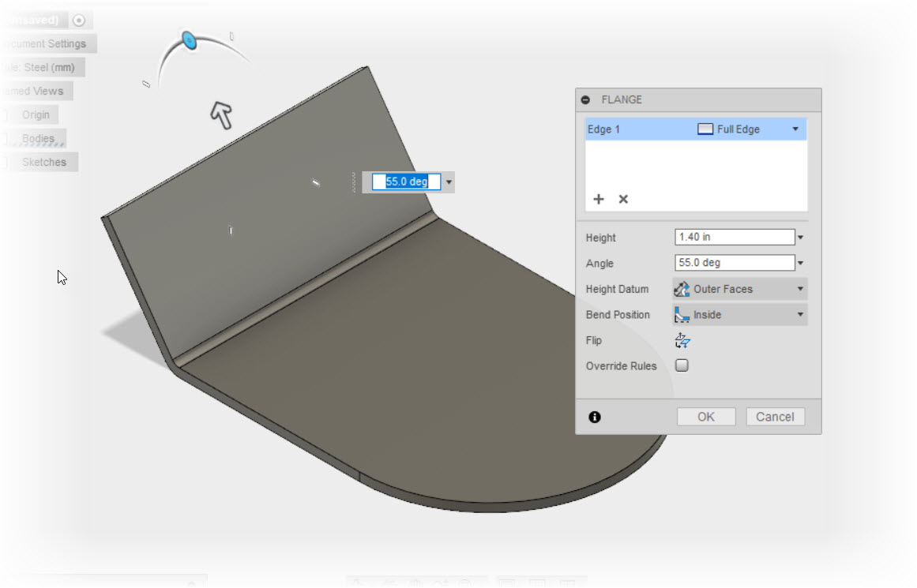Collapse the Flange dialog via its header icon
This screenshot has width=917, height=588.
click(585, 99)
